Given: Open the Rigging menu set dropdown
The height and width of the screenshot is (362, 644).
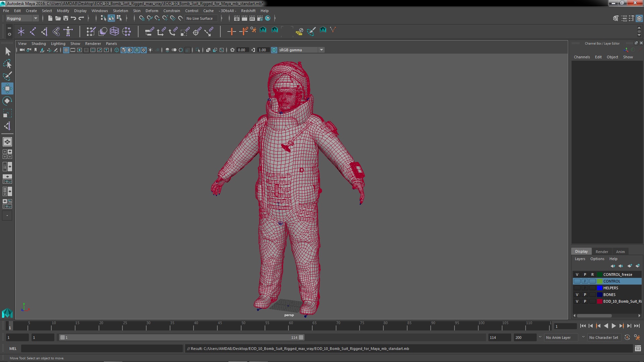Looking at the screenshot, I should point(22,18).
